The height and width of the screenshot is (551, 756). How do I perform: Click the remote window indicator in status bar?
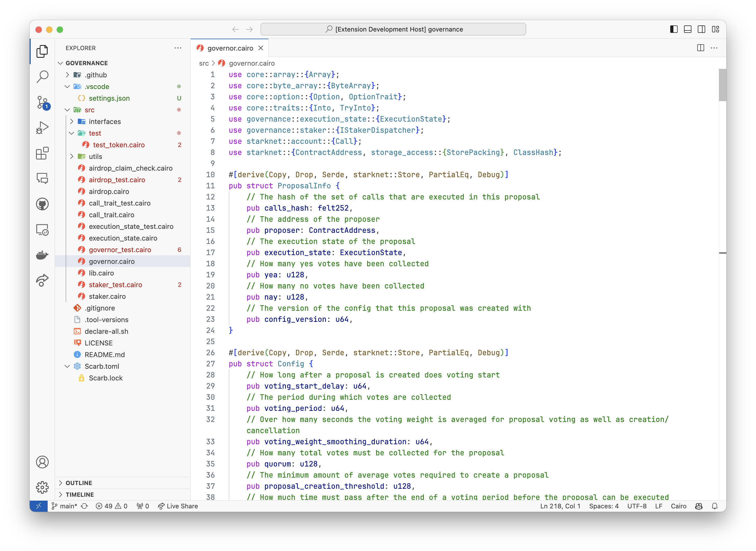click(x=39, y=506)
